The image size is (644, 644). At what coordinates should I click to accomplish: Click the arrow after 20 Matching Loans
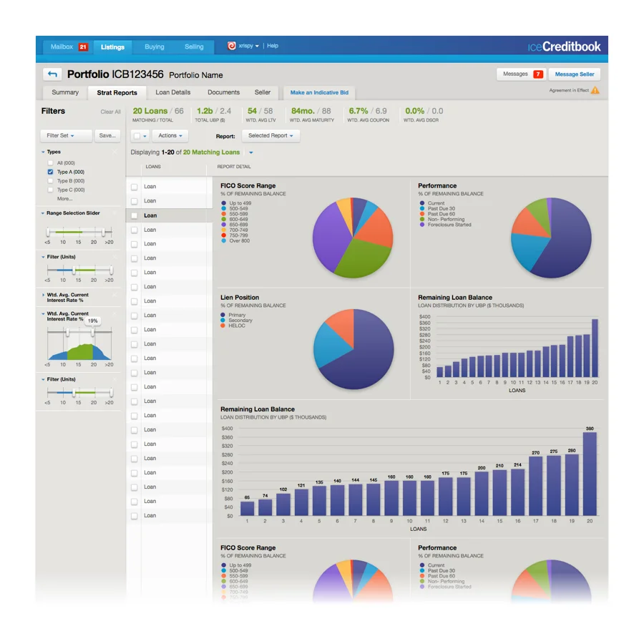point(251,152)
